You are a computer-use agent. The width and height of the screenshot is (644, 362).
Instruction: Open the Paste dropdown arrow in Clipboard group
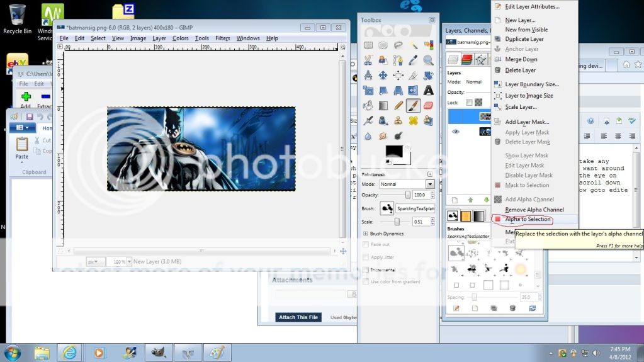point(22,162)
